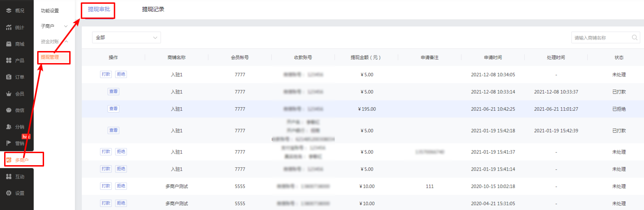Click 打款 for the 2021-01-19 15:41:37 request
The image size is (644, 210).
point(106,152)
